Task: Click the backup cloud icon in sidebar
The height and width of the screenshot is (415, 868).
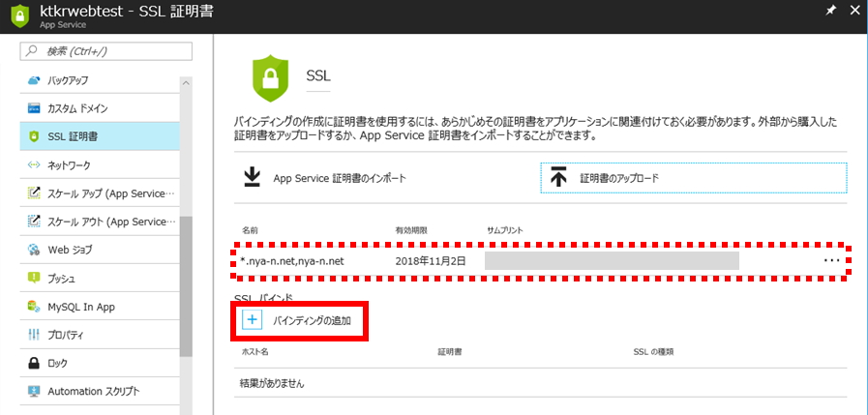Action: 34,81
